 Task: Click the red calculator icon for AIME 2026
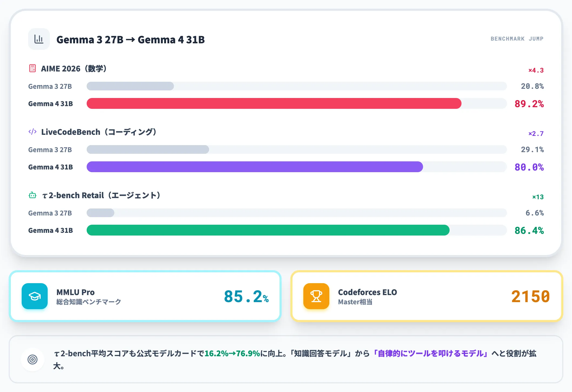coord(32,68)
